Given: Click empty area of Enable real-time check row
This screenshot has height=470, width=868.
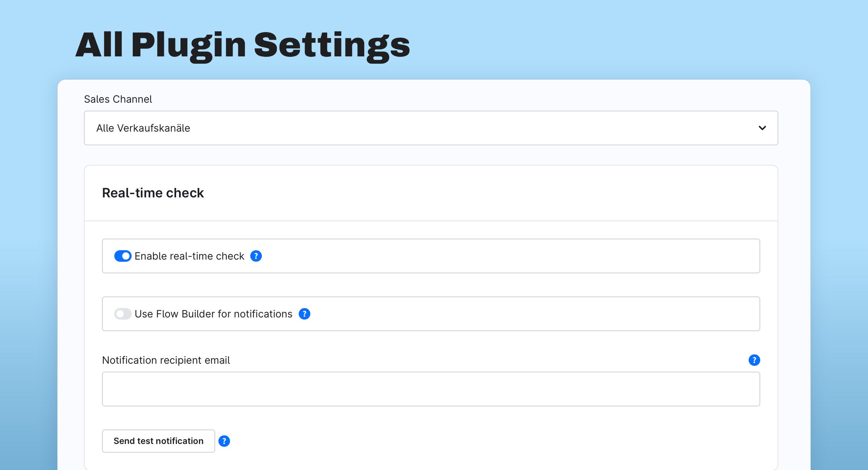Looking at the screenshot, I should tap(506, 256).
